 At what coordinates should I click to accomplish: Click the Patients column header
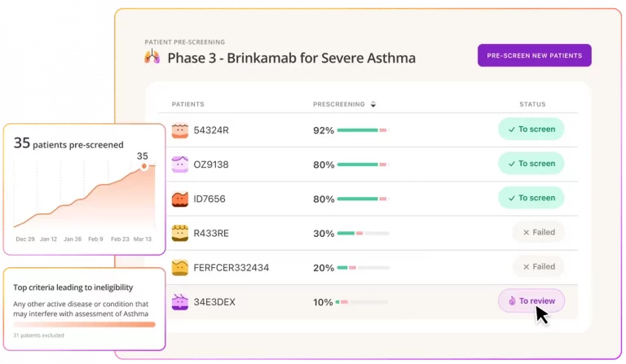click(187, 104)
